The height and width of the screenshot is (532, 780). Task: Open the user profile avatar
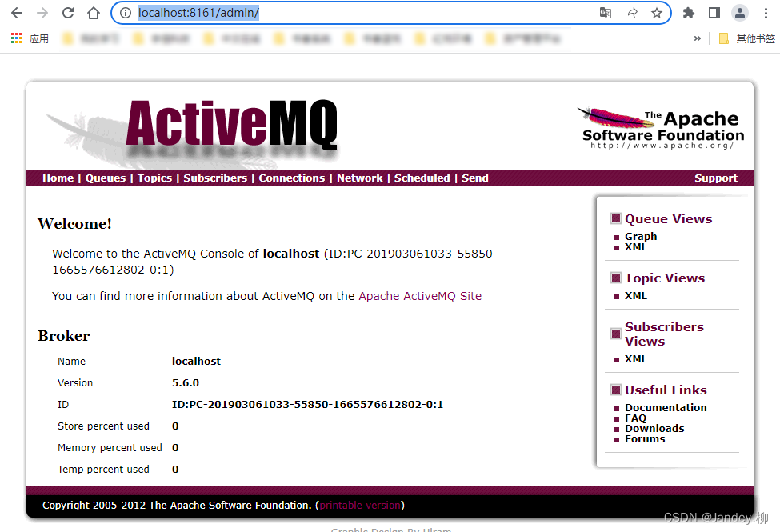pos(740,13)
